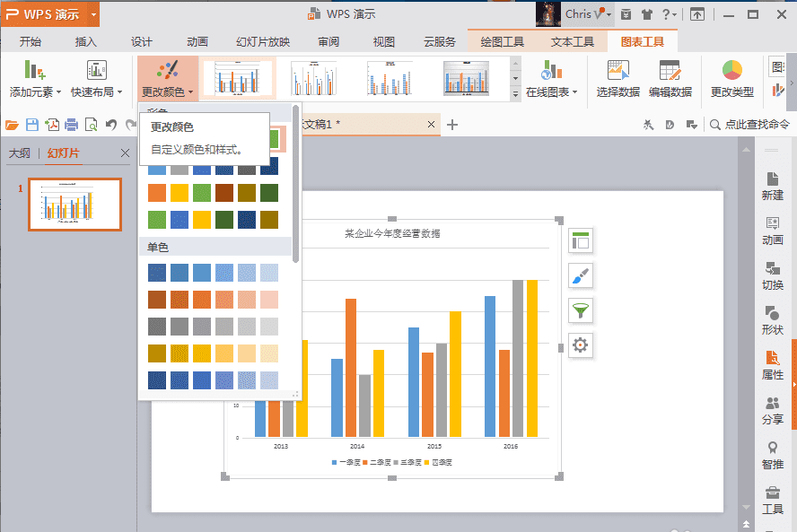Click 分享 share in right sidebar
This screenshot has height=532, width=797.
(772, 411)
